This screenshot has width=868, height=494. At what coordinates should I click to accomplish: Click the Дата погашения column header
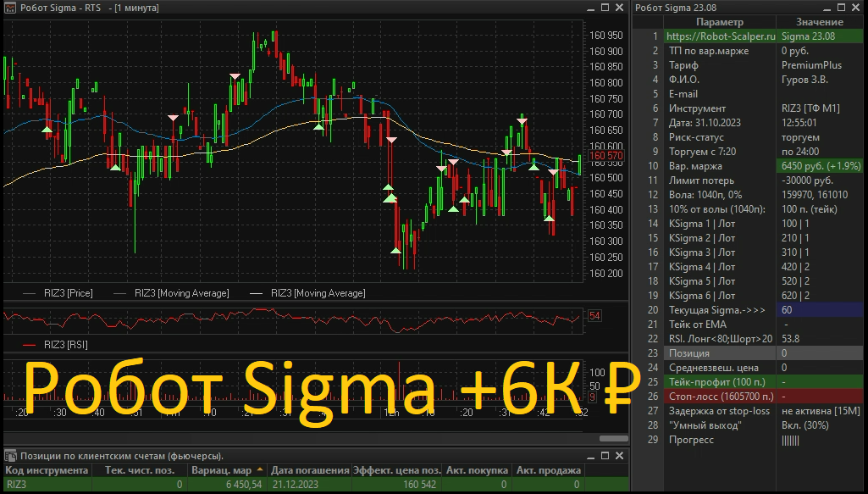pyautogui.click(x=310, y=470)
